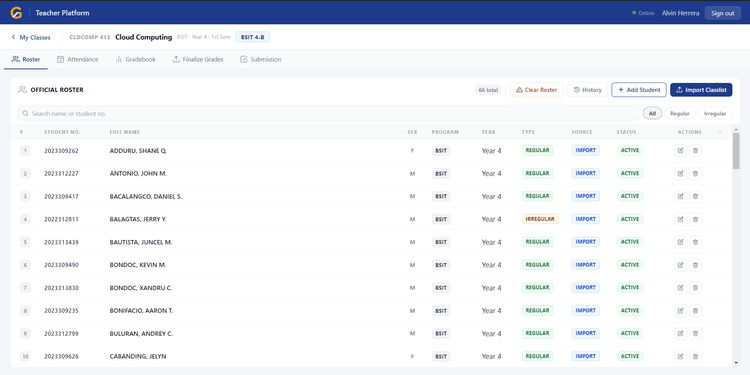Delete the CABANDING, JELYN row
This screenshot has width=750, height=375.
(695, 356)
